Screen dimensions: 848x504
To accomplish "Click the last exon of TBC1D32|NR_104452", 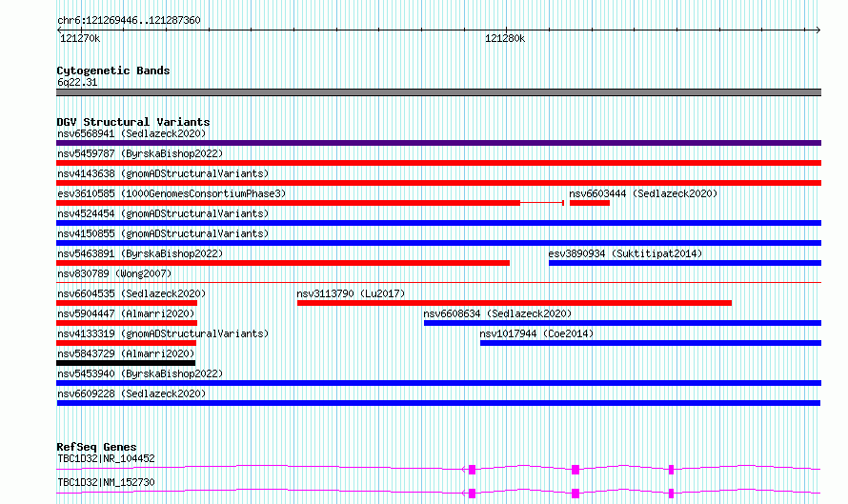I will (671, 470).
